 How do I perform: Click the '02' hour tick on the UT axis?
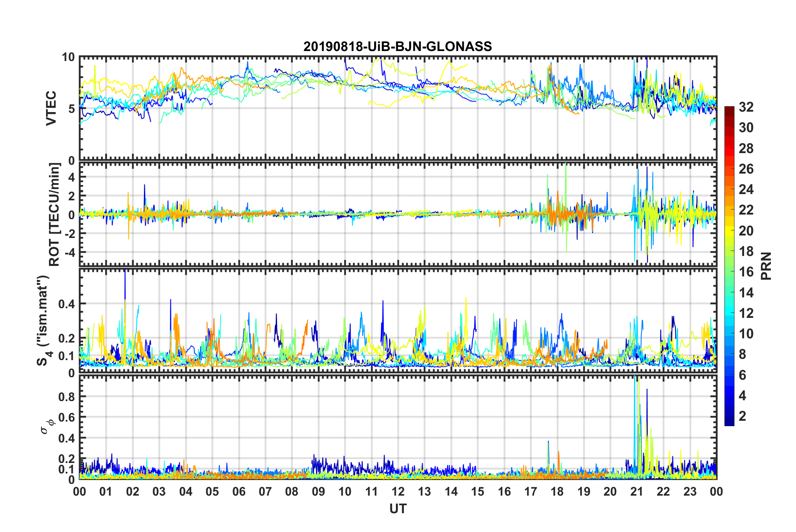133,491
